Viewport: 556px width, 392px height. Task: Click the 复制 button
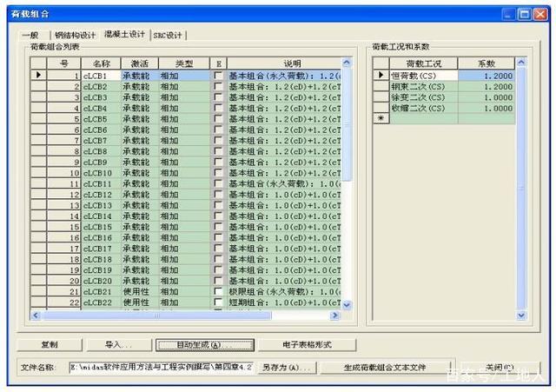click(x=50, y=344)
